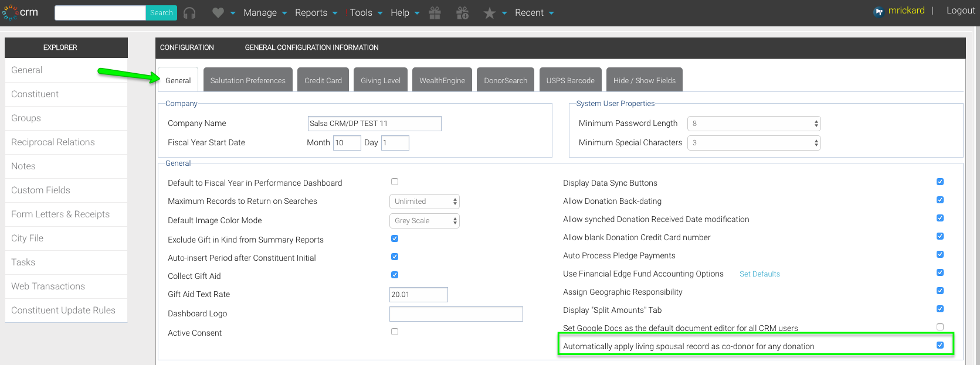Toggle auto-apply living spousal co-donor checkbox
The image size is (980, 365).
940,345
